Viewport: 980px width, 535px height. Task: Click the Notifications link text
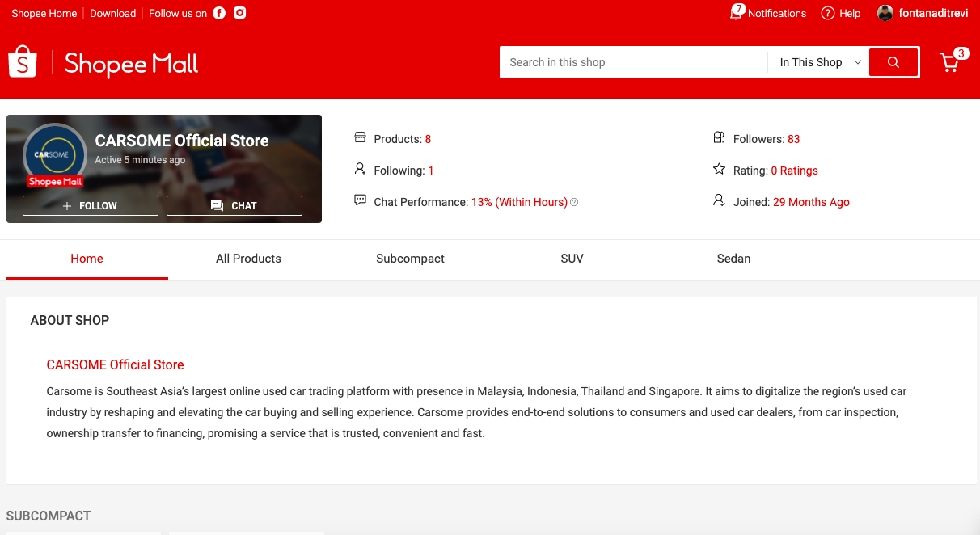[x=777, y=14]
